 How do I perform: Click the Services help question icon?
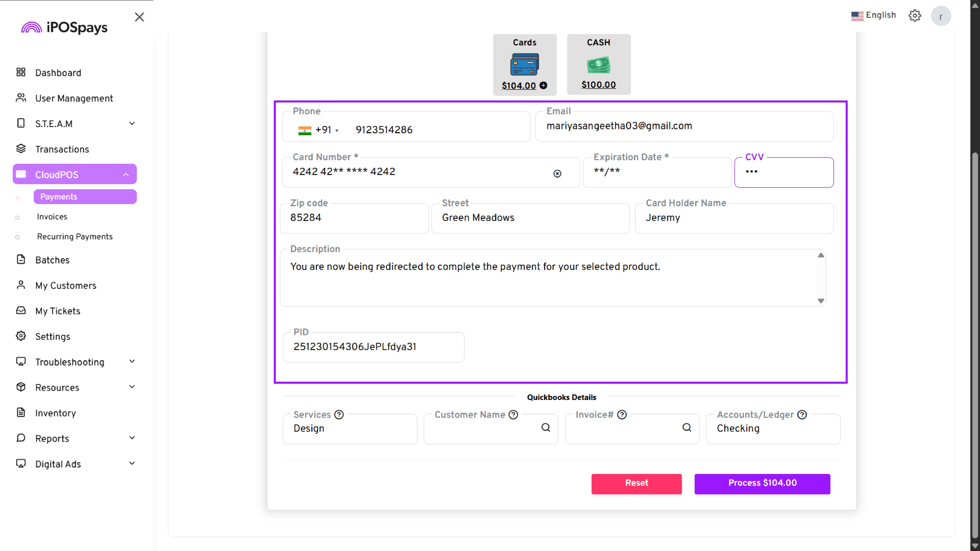click(x=339, y=415)
